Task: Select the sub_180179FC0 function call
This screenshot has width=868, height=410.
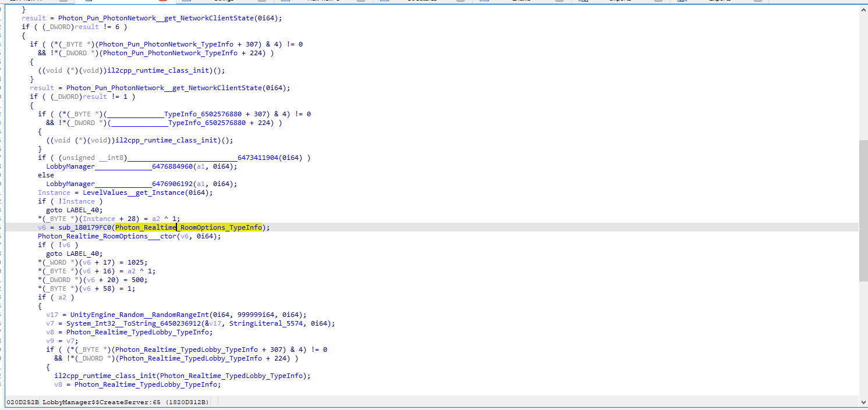Action: pyautogui.click(x=84, y=227)
